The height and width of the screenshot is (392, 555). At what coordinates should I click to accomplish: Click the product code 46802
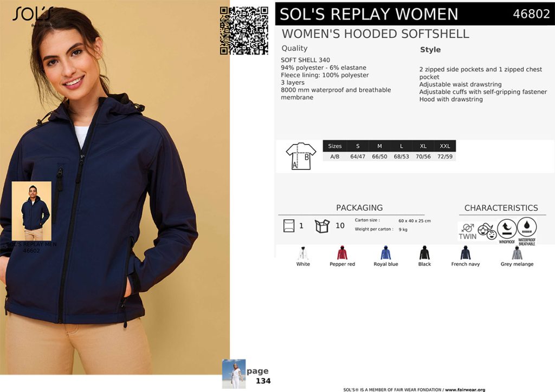click(531, 14)
